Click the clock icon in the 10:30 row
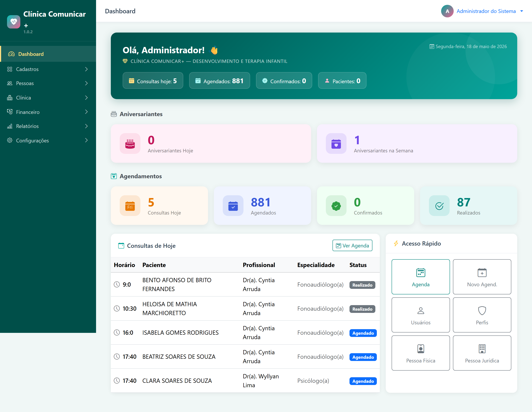This screenshot has height=412, width=532. pos(117,309)
